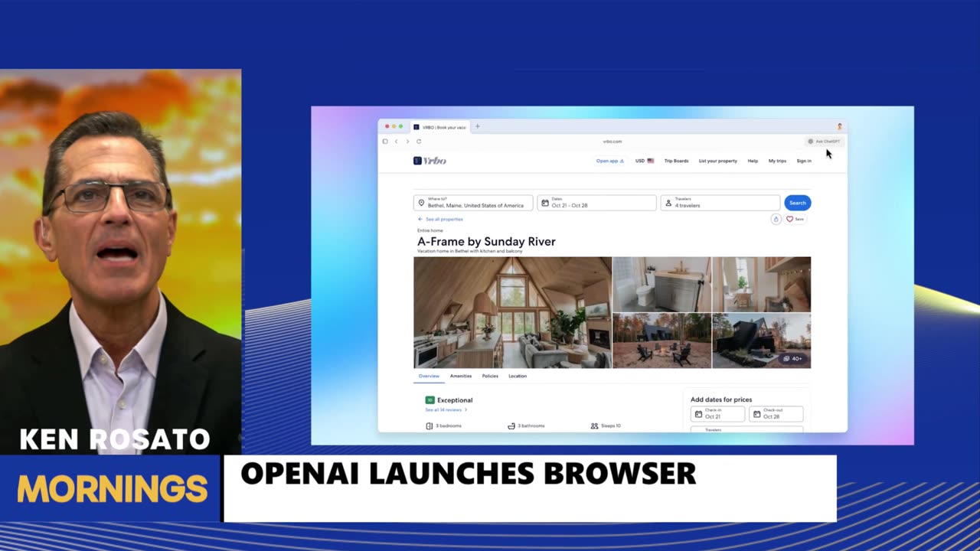Open the Dates Oct 21 - Oct 28 picker
The height and width of the screenshot is (551, 980).
(596, 203)
